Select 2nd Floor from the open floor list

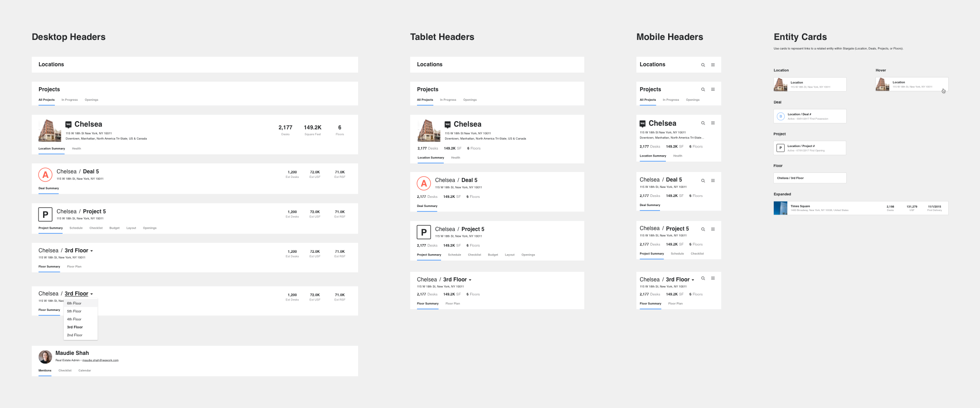[81, 335]
